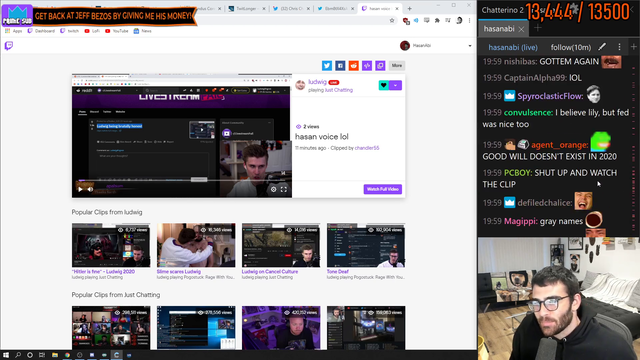Switch to the (32) Chris Twitter tab
Screen dimensions: 640x360
pyautogui.click(x=291, y=9)
